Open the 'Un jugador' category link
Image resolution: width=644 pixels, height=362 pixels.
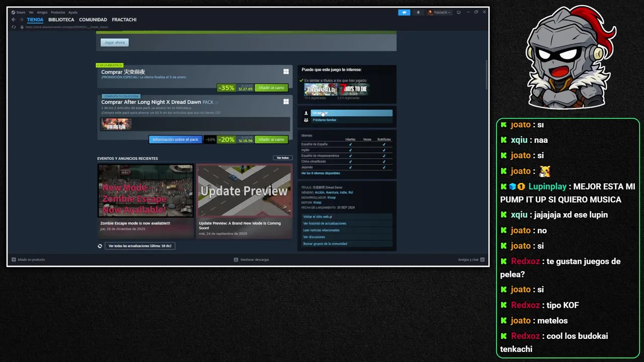pyautogui.click(x=351, y=113)
